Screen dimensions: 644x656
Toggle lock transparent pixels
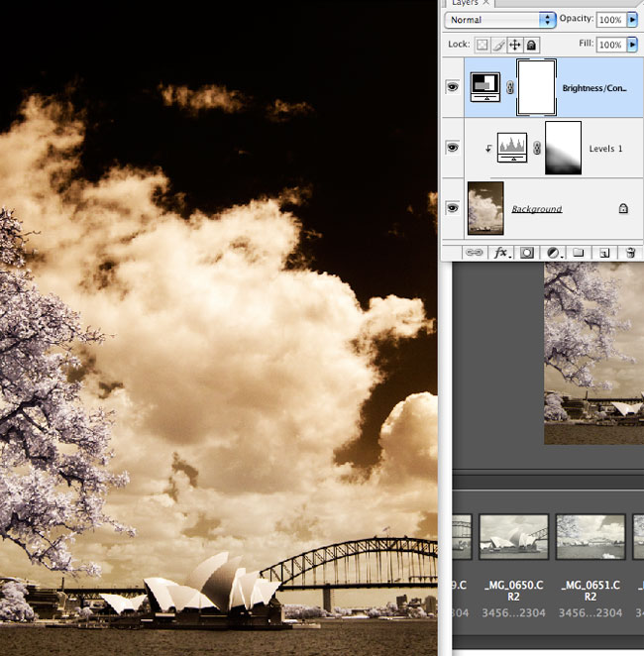482,45
